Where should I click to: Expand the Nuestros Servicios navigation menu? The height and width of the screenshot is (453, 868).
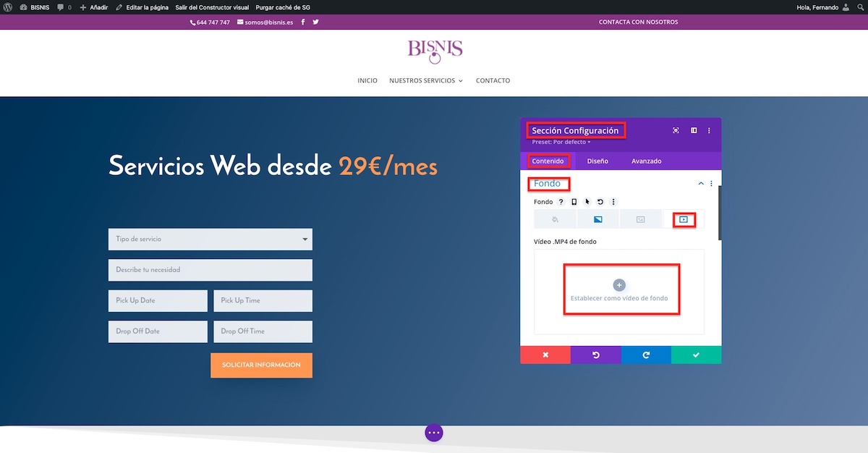tap(426, 80)
